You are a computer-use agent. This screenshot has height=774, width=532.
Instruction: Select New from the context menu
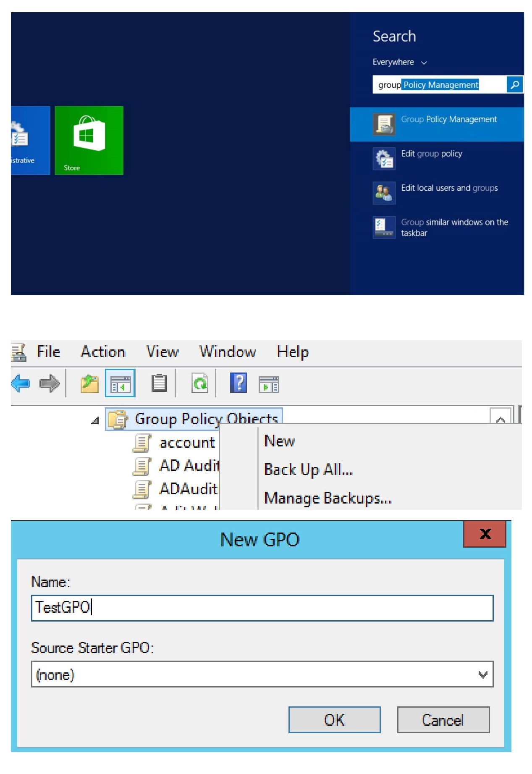pyautogui.click(x=279, y=441)
